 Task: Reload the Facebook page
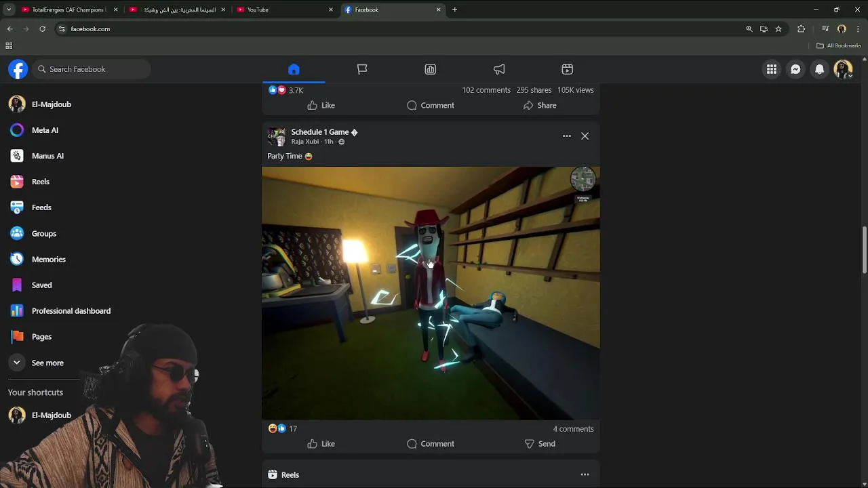tap(42, 28)
